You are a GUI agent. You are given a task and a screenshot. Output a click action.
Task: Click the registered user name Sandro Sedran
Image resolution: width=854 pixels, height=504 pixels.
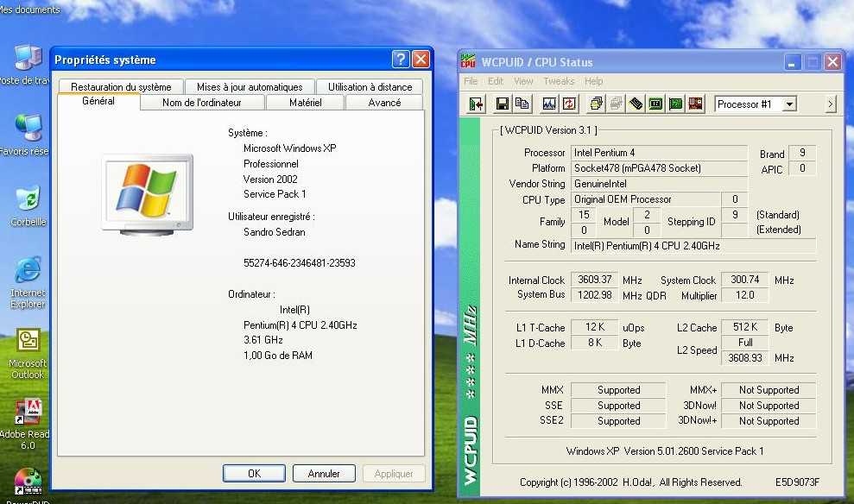click(274, 232)
